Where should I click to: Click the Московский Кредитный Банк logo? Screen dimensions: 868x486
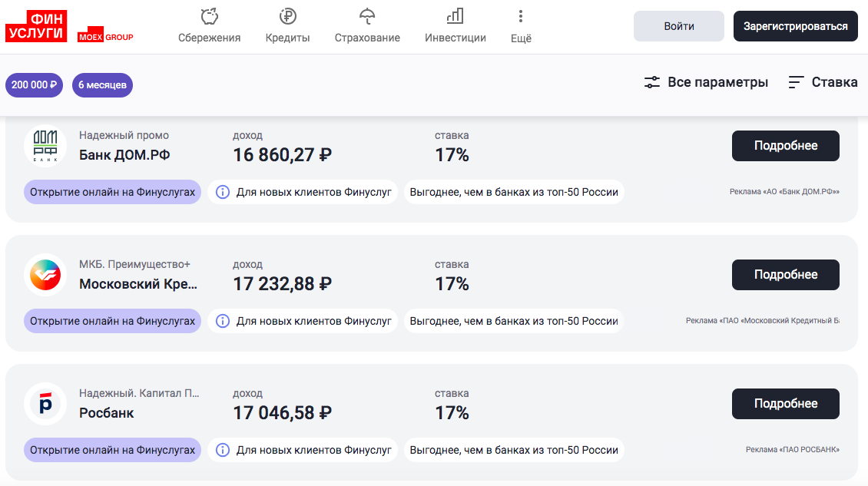45,275
